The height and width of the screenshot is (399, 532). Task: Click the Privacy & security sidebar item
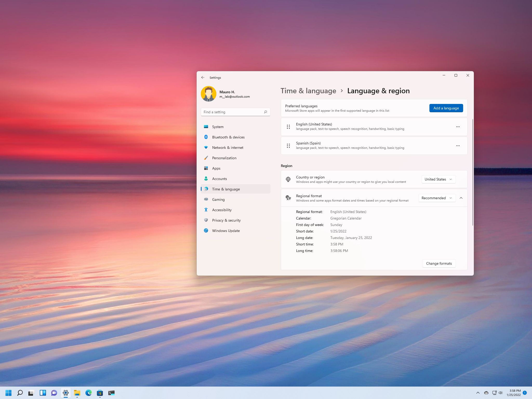[x=226, y=220]
